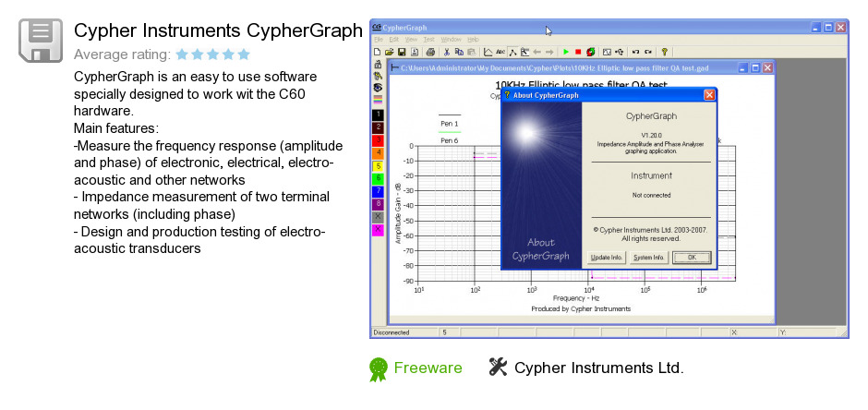Toggle the eye visibility icon in sidebar
The height and width of the screenshot is (410, 868).
pyautogui.click(x=378, y=88)
